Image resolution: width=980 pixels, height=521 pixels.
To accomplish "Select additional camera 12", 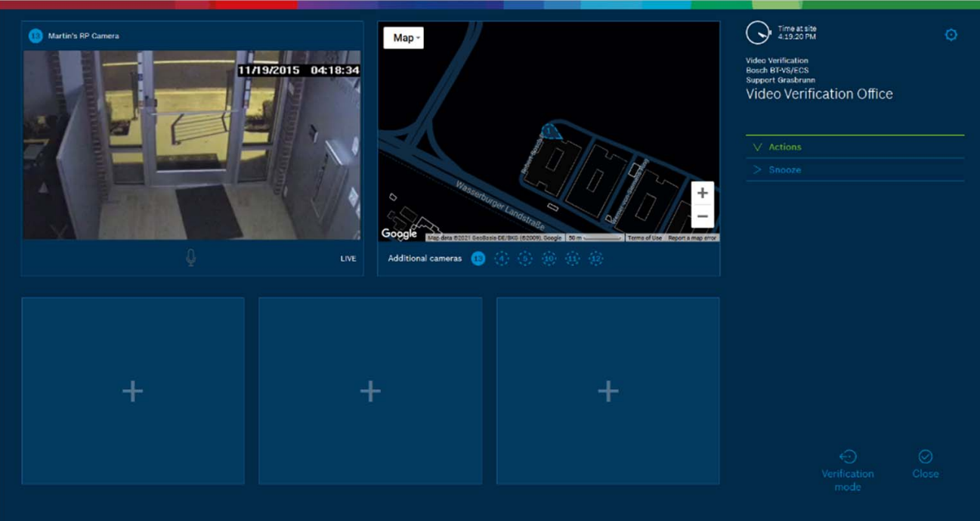I will 596,259.
